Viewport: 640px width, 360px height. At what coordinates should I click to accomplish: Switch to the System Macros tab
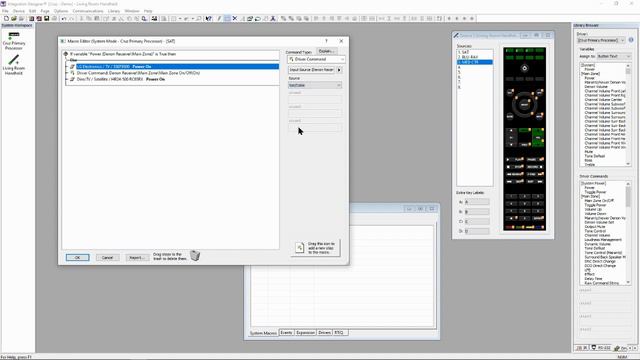tap(263, 333)
